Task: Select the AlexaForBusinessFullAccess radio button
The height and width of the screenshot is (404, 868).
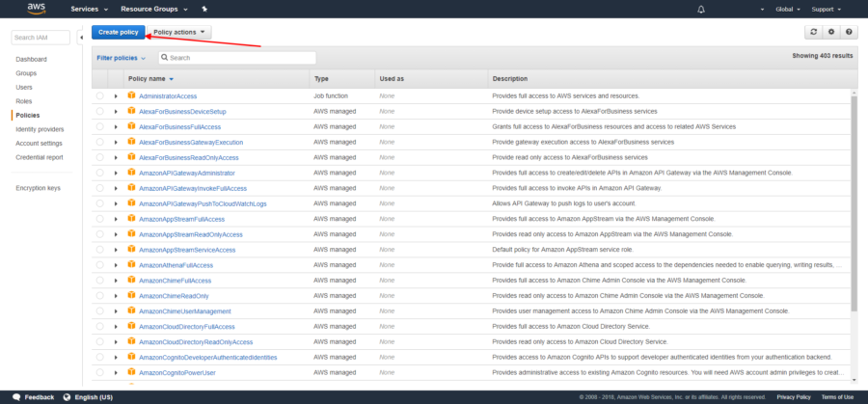Action: pos(99,126)
